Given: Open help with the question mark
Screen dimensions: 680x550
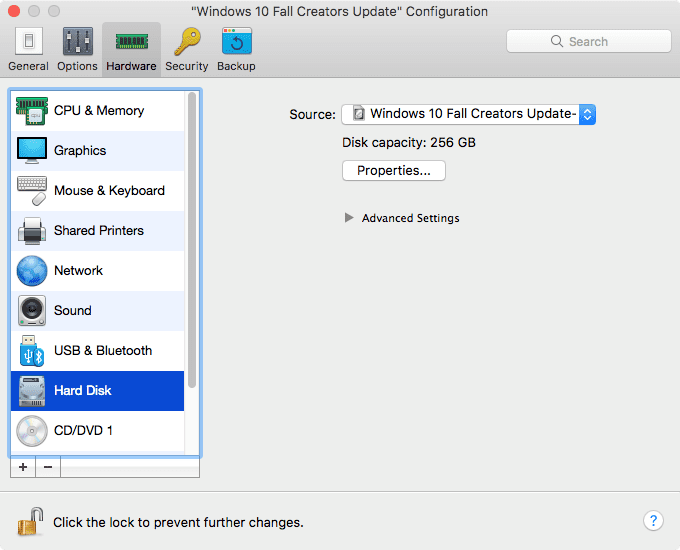Looking at the screenshot, I should tap(653, 521).
